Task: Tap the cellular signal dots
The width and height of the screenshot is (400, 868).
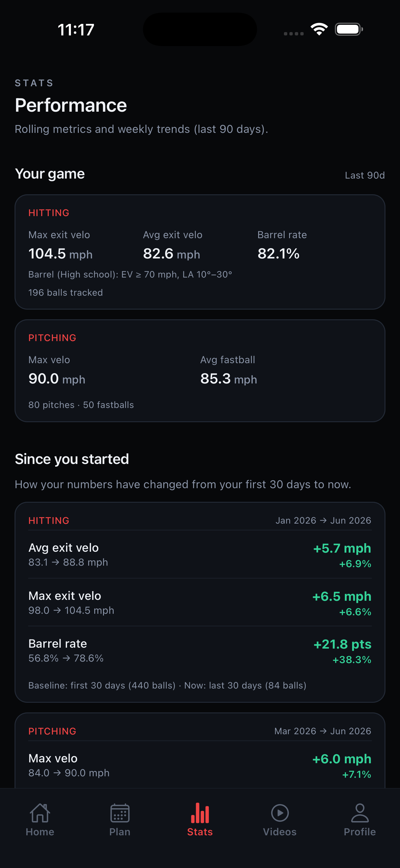Action: point(294,33)
